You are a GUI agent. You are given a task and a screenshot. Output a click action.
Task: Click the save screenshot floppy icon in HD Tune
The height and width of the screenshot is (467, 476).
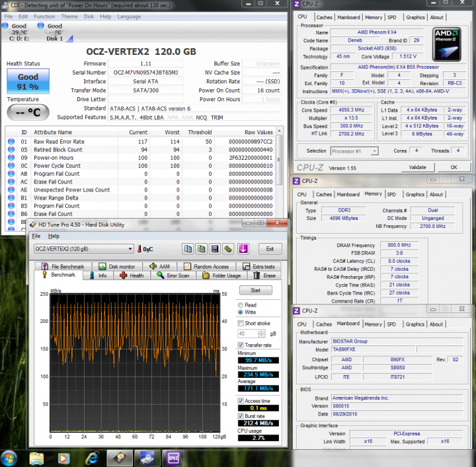214,249
